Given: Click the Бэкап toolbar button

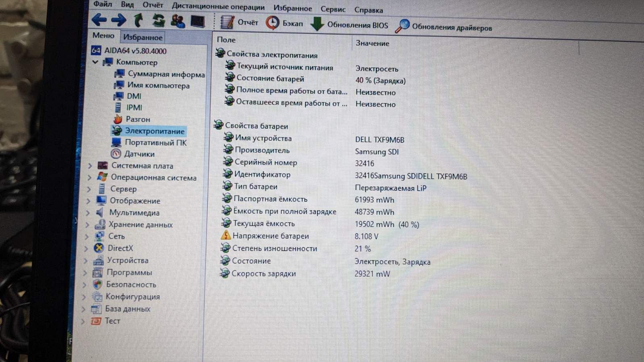Looking at the screenshot, I should pyautogui.click(x=285, y=23).
